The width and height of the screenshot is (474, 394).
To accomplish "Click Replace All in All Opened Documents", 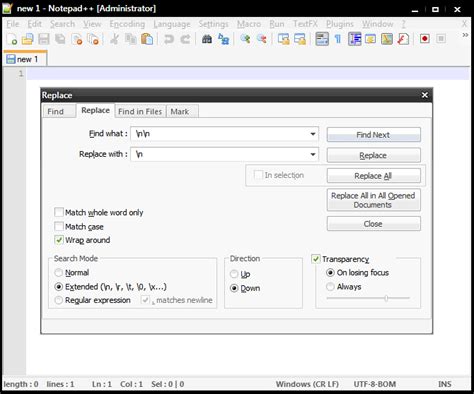I will [x=373, y=200].
